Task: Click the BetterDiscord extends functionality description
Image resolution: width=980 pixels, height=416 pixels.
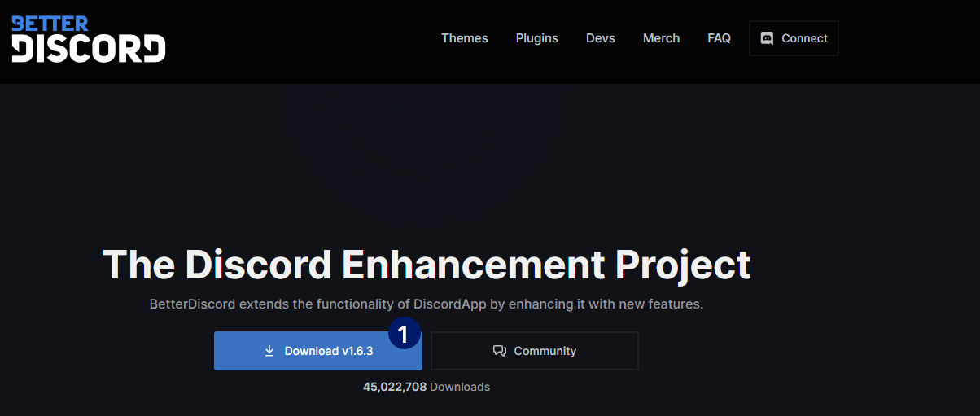Action: coord(427,304)
